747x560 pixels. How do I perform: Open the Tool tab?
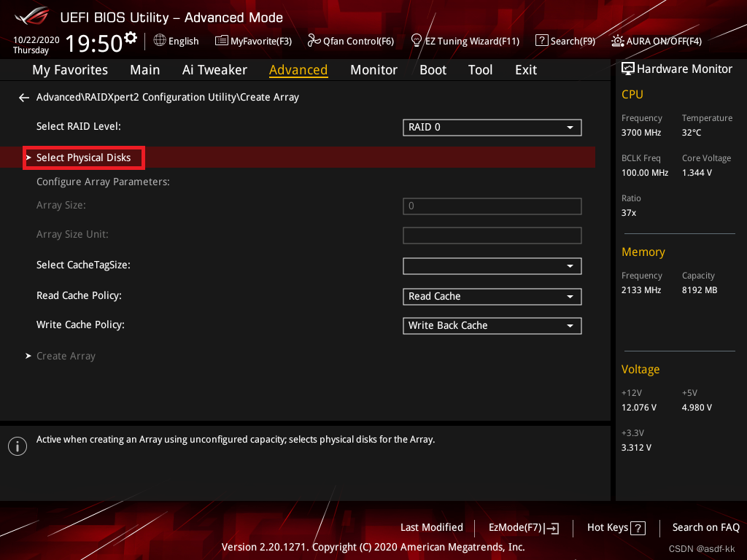tap(480, 70)
